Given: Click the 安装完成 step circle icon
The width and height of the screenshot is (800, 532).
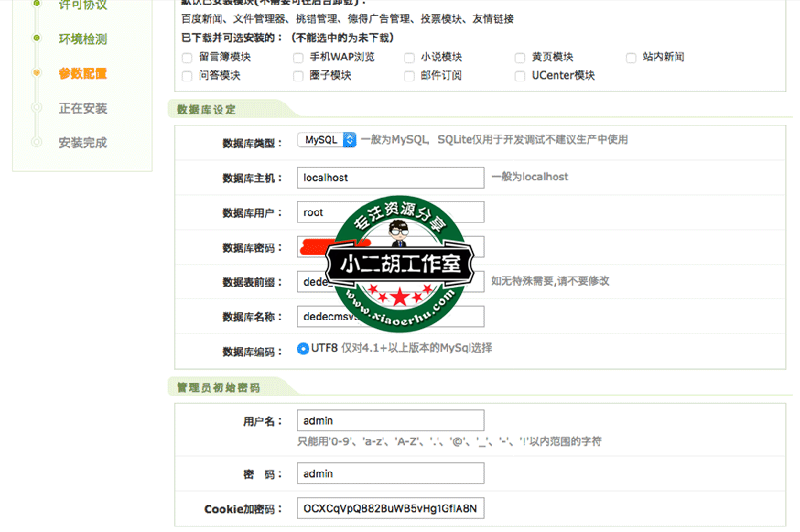Looking at the screenshot, I should point(37,142).
